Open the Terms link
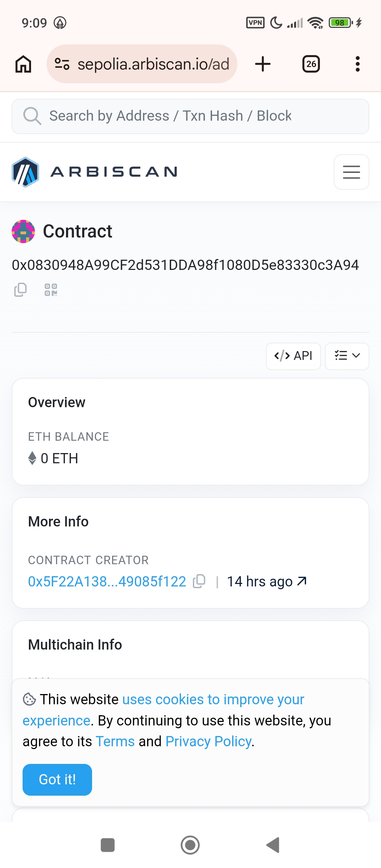 tap(115, 741)
